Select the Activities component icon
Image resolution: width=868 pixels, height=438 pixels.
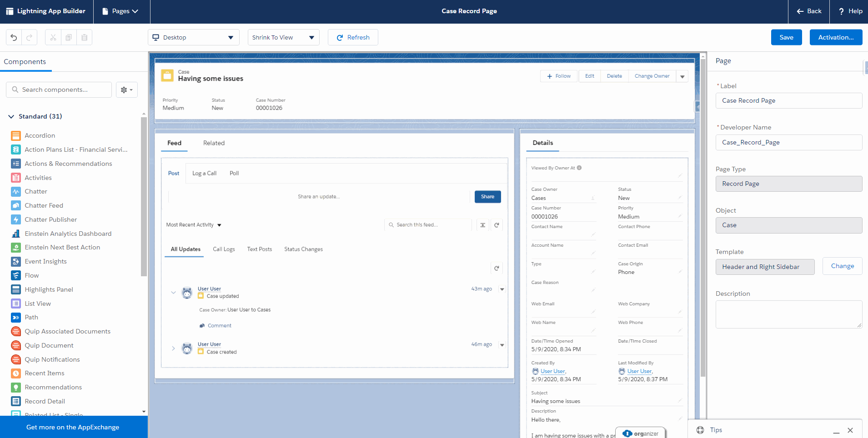(16, 178)
